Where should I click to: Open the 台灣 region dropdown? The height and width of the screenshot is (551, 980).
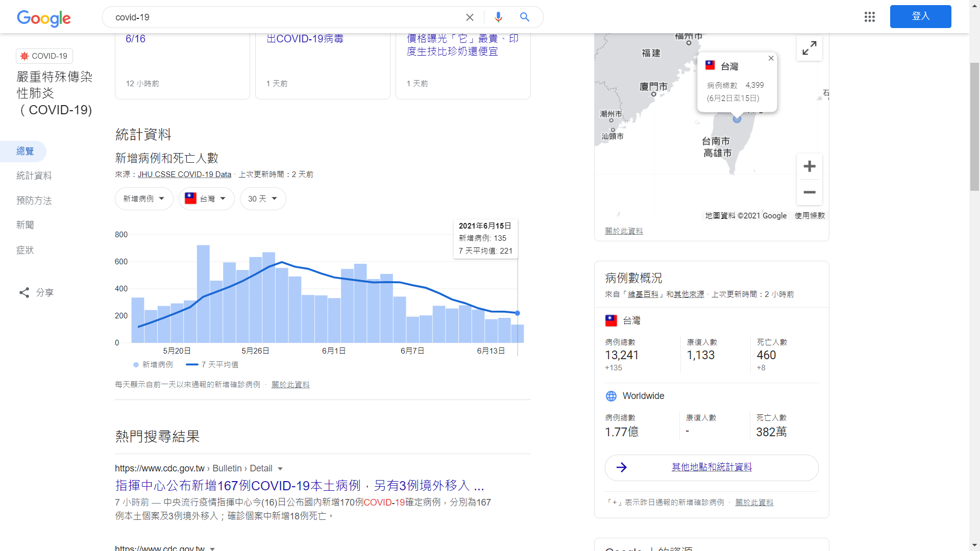click(206, 198)
